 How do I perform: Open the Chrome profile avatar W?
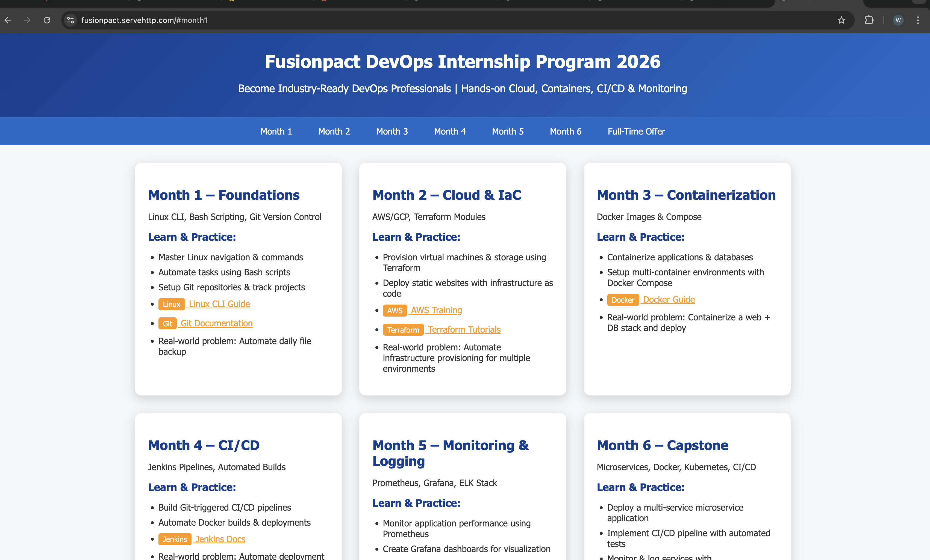coord(898,20)
